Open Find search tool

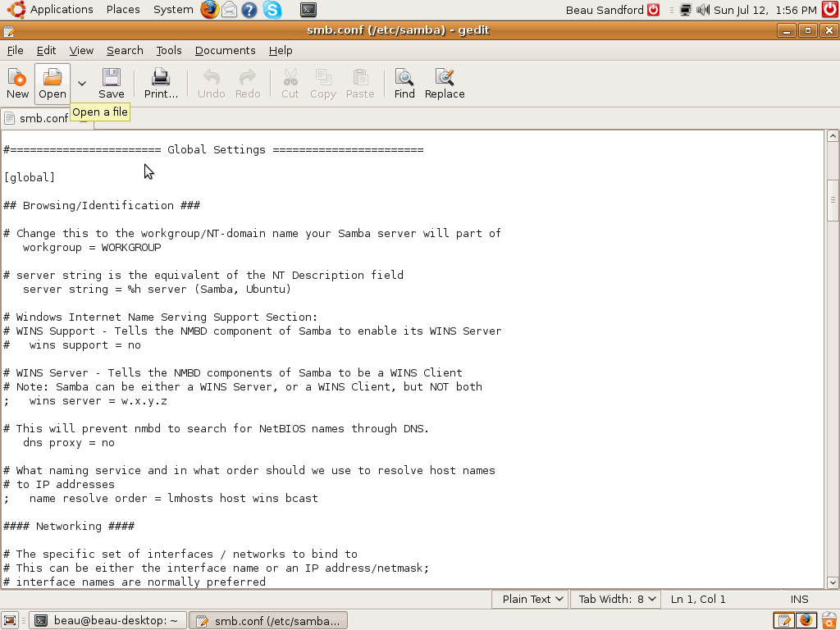pos(404,83)
